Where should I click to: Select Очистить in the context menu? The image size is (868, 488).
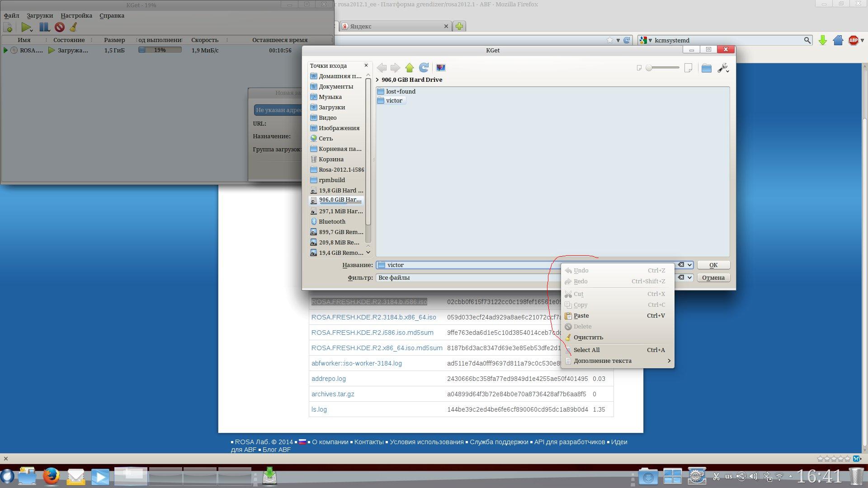click(588, 338)
